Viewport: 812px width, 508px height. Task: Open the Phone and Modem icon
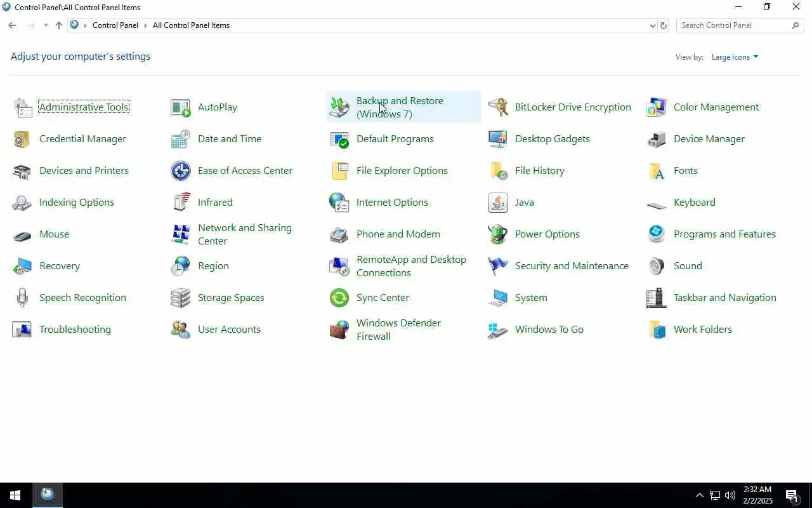(x=339, y=234)
